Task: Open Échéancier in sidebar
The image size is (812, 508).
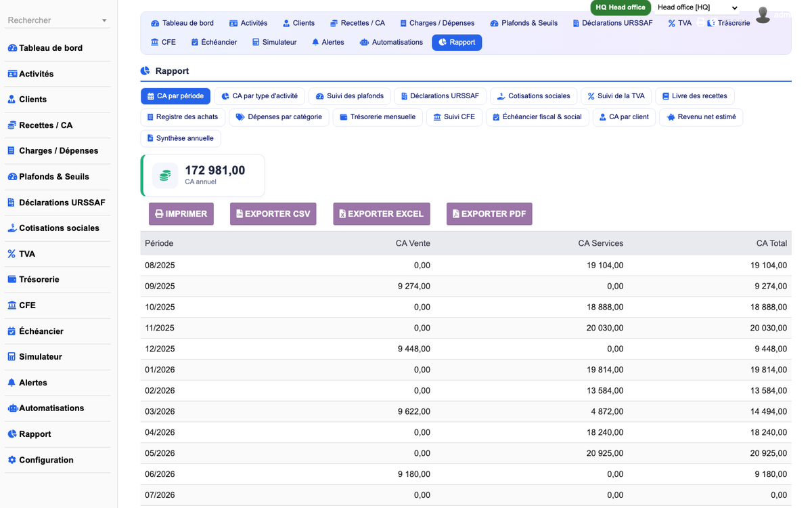Action: click(35, 331)
